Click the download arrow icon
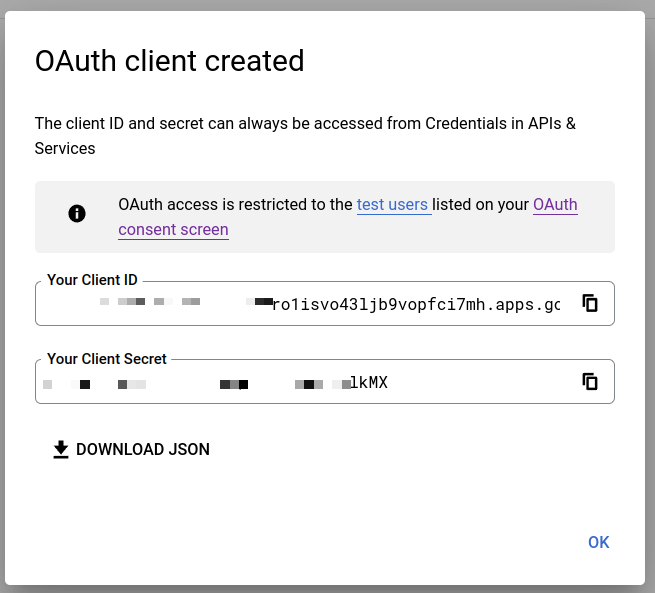 (61, 450)
